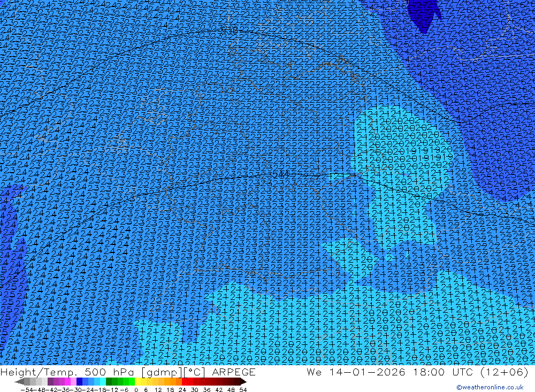Click the 'Height/Temp.' title text
535x392 pixels.
pyautogui.click(x=39, y=372)
